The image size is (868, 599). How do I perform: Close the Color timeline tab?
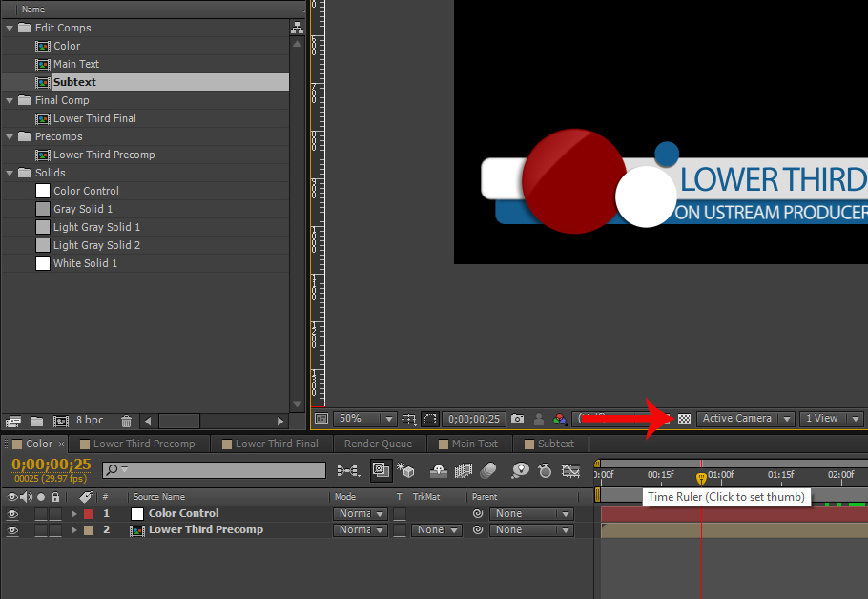tap(61, 444)
